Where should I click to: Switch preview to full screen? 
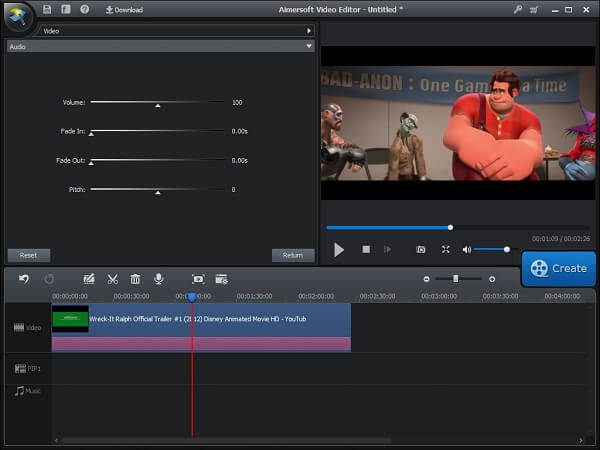(x=445, y=250)
